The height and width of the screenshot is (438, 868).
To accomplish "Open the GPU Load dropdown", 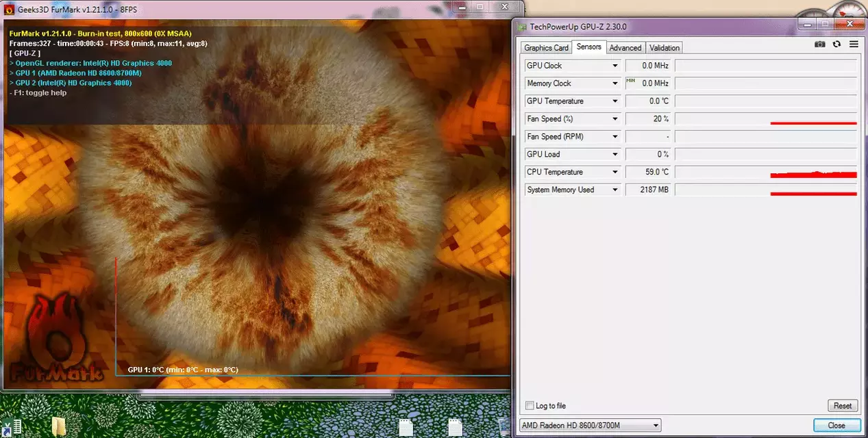I will 615,155.
